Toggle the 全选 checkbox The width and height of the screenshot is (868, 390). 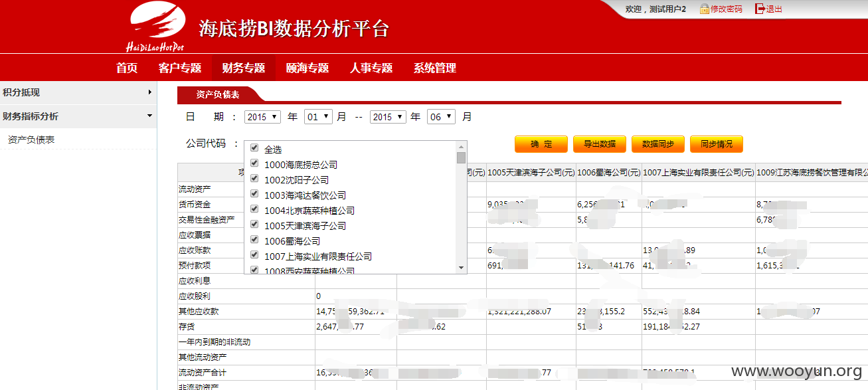pos(254,148)
